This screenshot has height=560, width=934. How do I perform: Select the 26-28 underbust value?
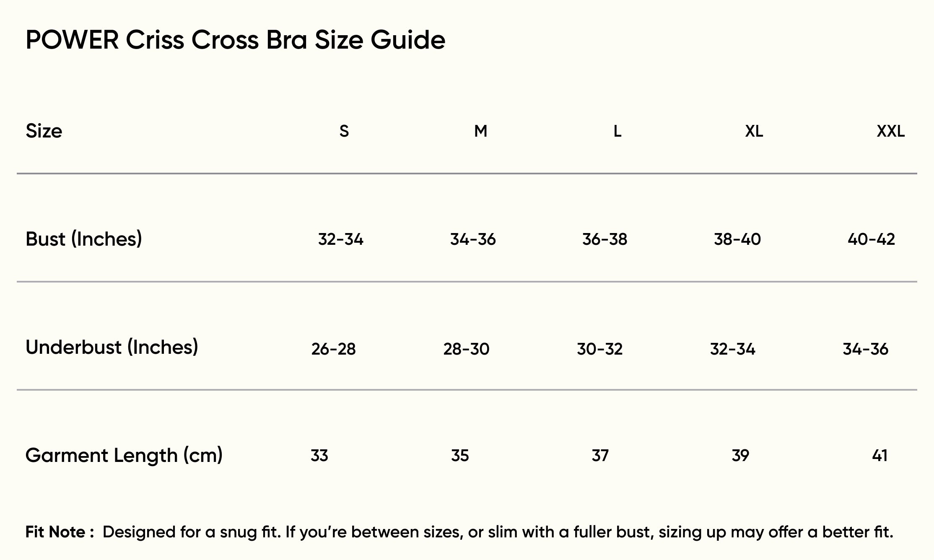[333, 349]
